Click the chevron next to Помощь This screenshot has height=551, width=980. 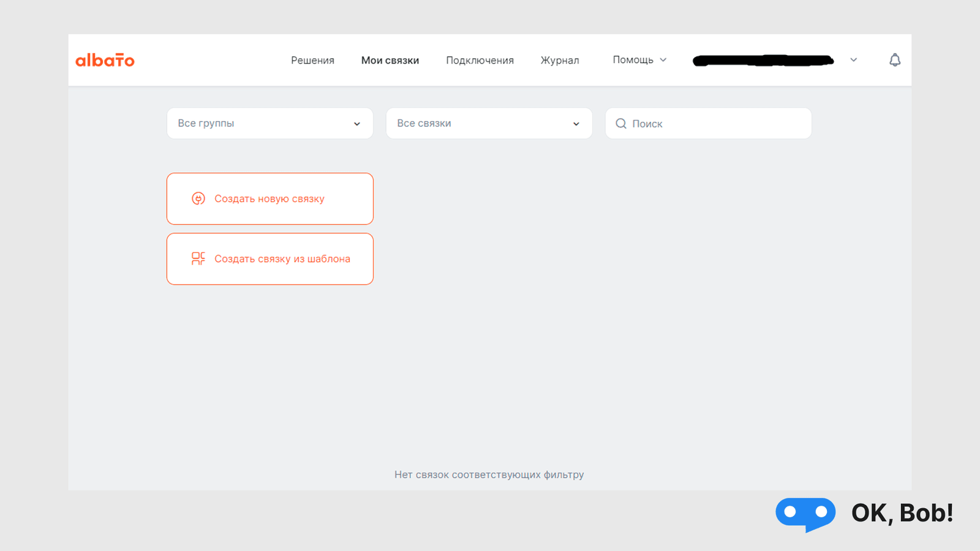point(663,60)
